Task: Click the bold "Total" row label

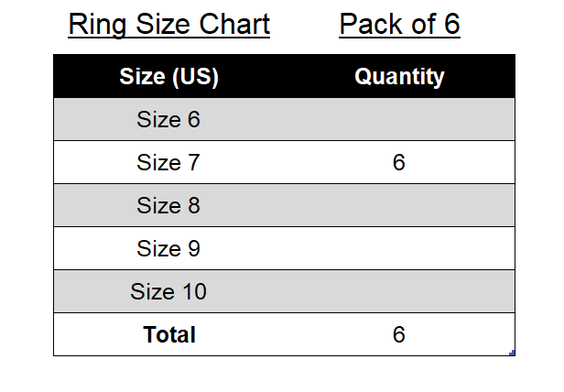Action: 169,335
